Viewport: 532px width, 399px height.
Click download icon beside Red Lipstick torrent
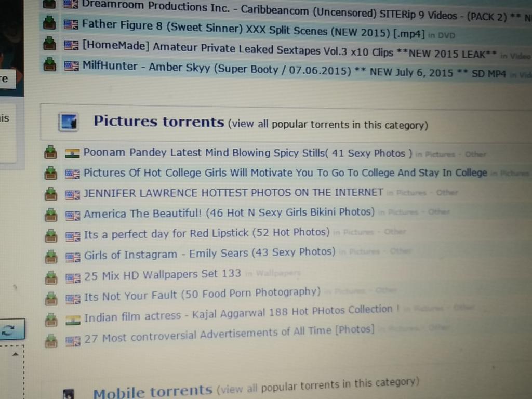click(x=51, y=236)
